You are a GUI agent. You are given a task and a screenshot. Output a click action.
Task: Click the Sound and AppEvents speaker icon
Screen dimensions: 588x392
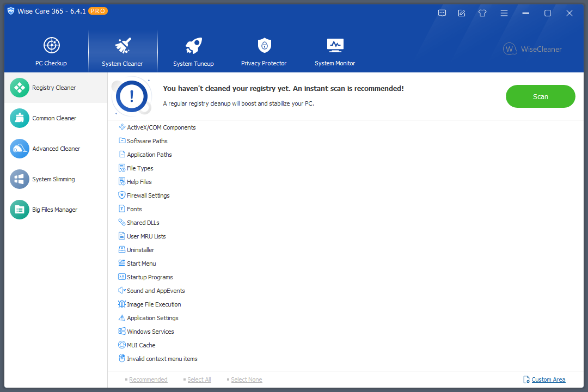(122, 290)
